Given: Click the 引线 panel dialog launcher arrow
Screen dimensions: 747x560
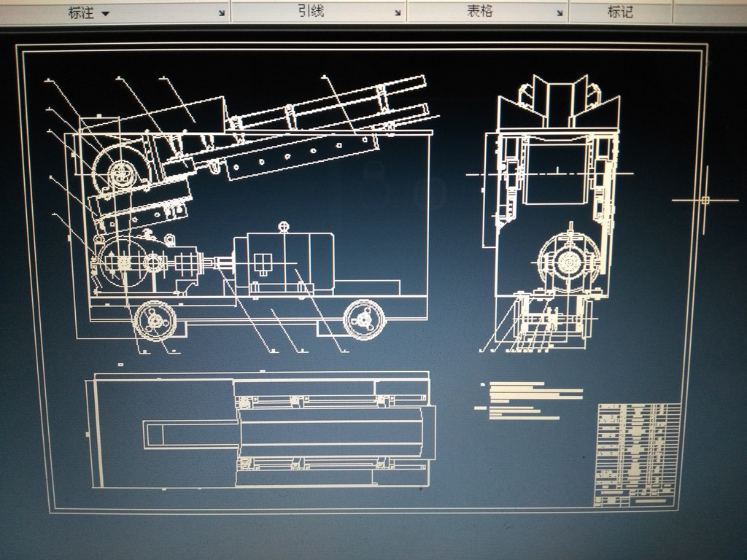Looking at the screenshot, I should pos(398,12).
